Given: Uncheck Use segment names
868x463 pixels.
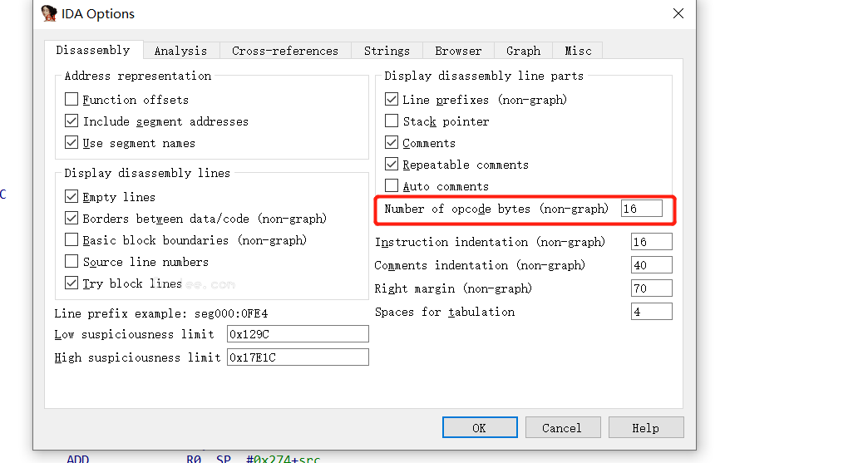Looking at the screenshot, I should (x=72, y=142).
